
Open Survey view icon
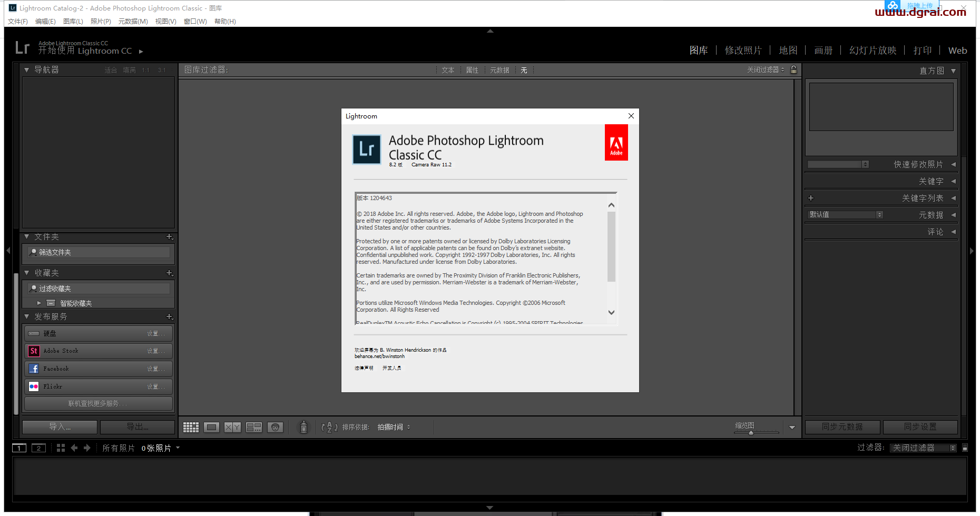[254, 427]
